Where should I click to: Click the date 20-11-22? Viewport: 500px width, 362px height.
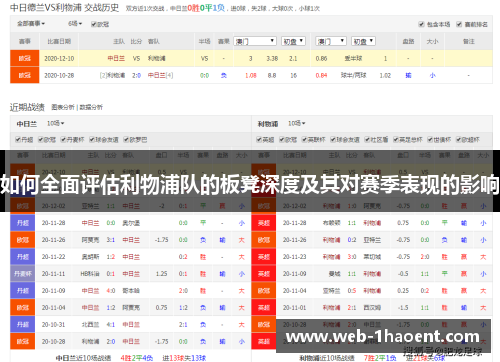coord(53,257)
